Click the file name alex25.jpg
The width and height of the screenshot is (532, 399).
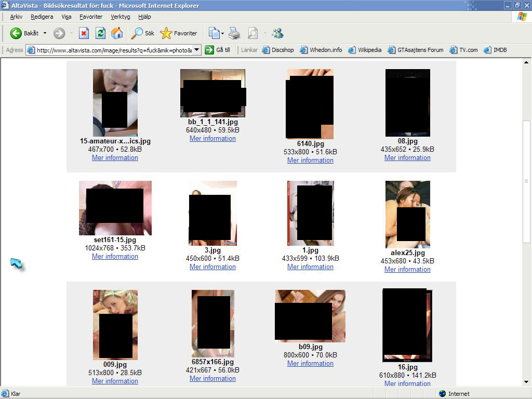(x=408, y=253)
